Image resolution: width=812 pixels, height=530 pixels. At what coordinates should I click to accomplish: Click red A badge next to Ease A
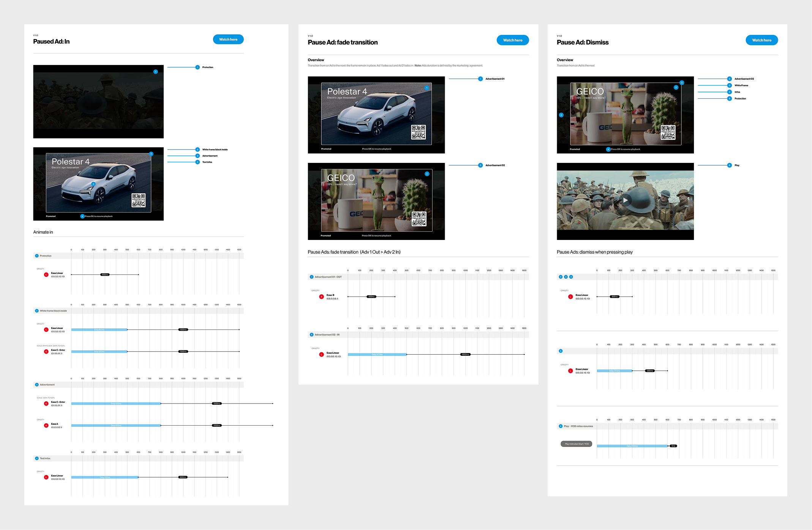pyautogui.click(x=46, y=426)
